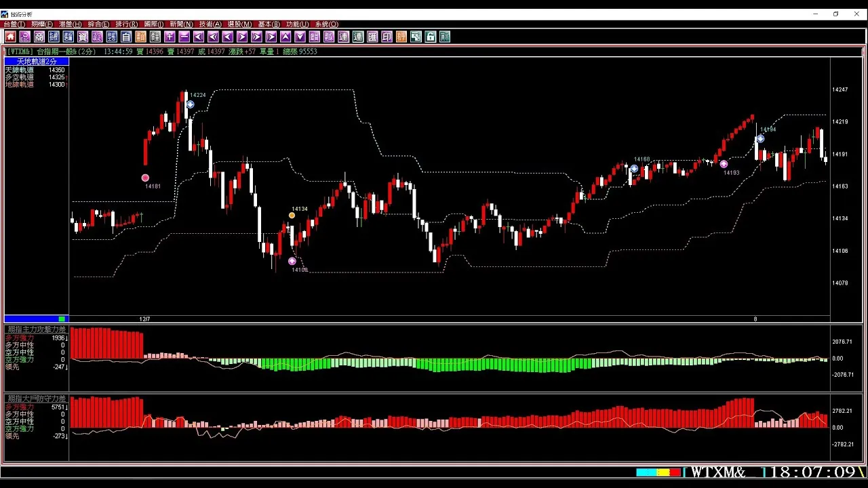This screenshot has height=488, width=868.
Task: Click the pink 14181 signal marker
Action: click(145, 178)
